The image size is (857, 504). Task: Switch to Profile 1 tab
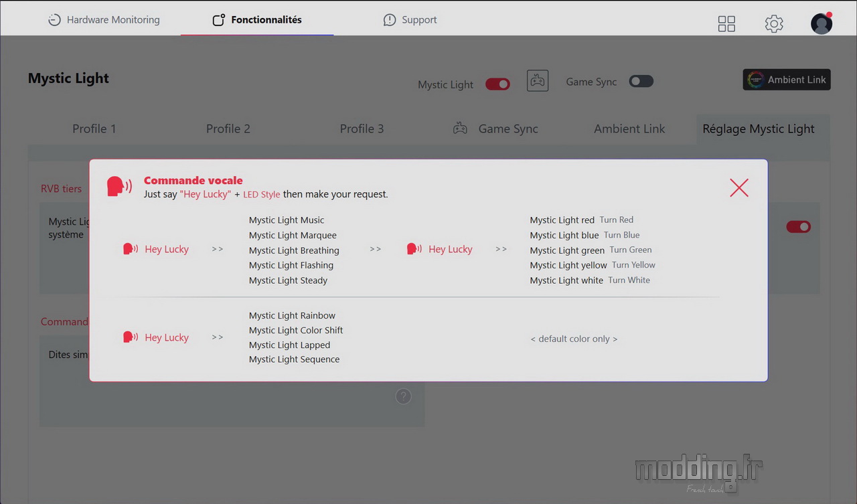pyautogui.click(x=94, y=129)
